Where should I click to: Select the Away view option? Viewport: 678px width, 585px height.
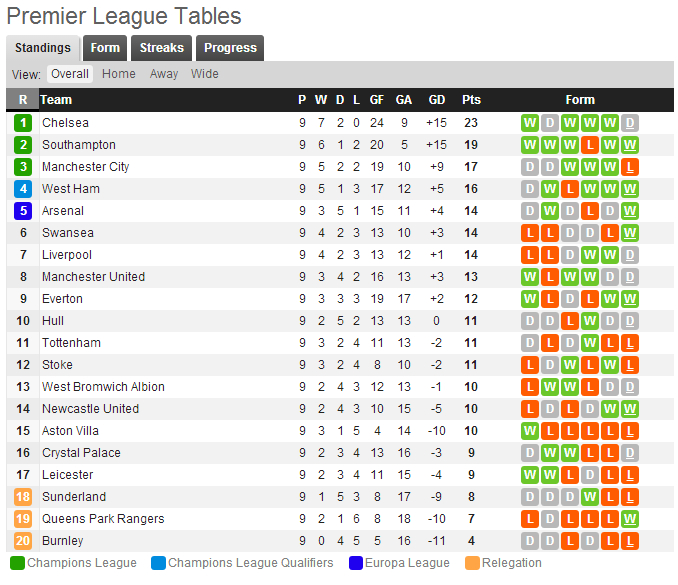pyautogui.click(x=164, y=74)
